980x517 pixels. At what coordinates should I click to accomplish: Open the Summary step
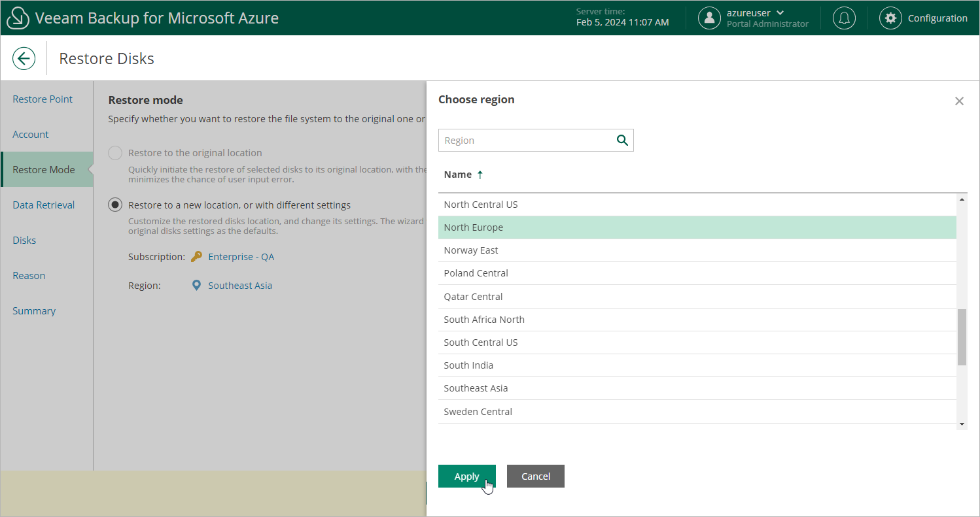34,311
